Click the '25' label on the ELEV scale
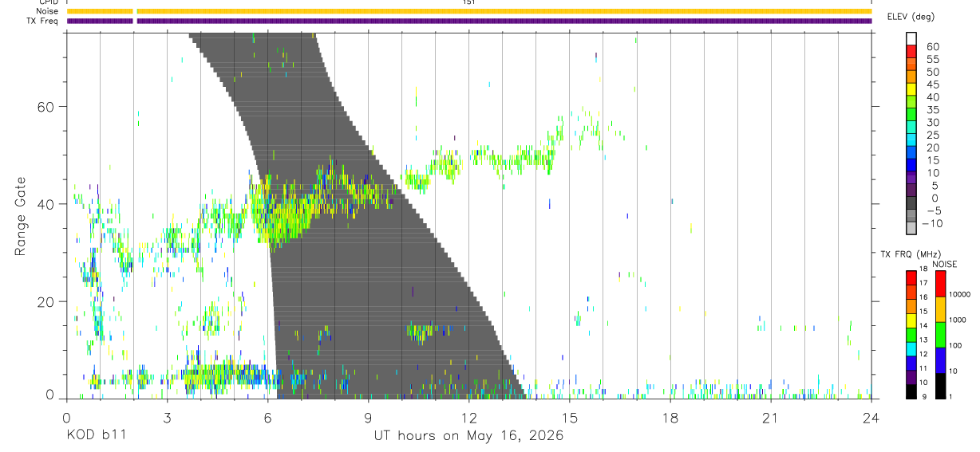The width and height of the screenshot is (980, 452). tap(932, 136)
